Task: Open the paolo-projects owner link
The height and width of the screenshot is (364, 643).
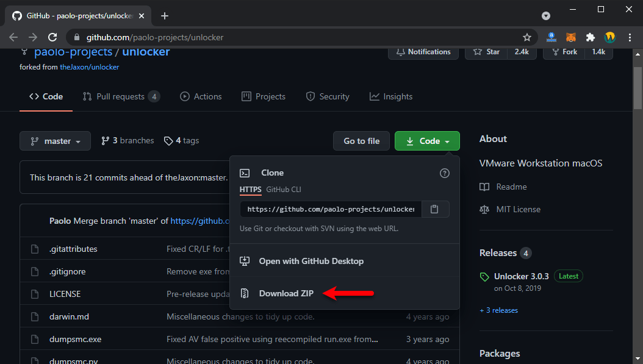Action: [x=73, y=52]
